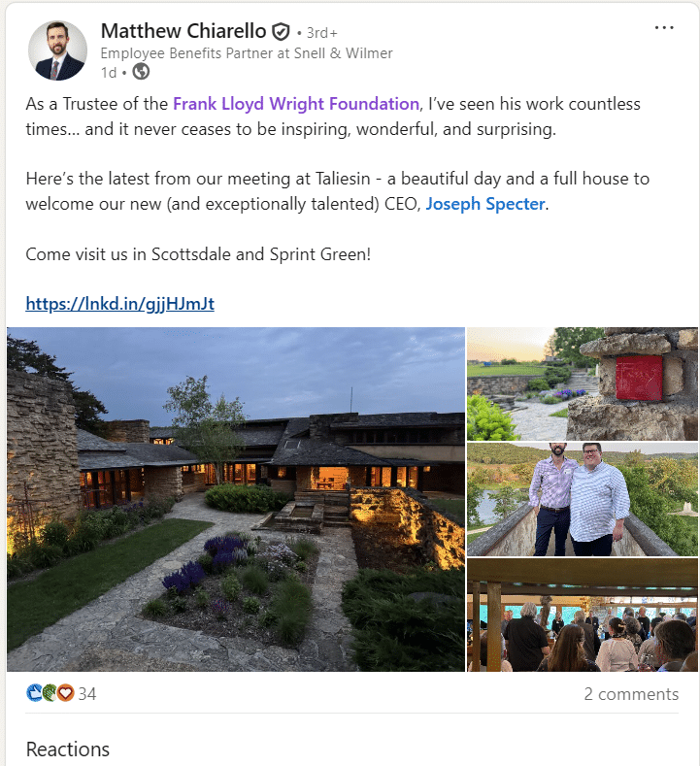Click the Reactions section heading
The height and width of the screenshot is (766, 700).
click(x=68, y=749)
